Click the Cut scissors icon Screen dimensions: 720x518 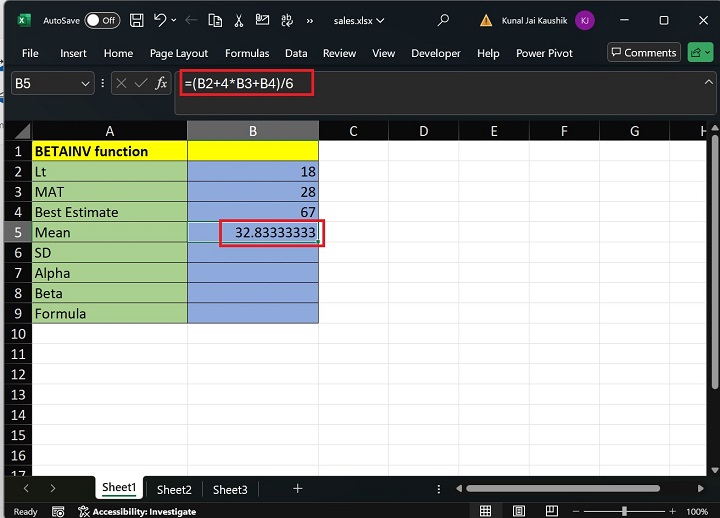click(x=238, y=20)
